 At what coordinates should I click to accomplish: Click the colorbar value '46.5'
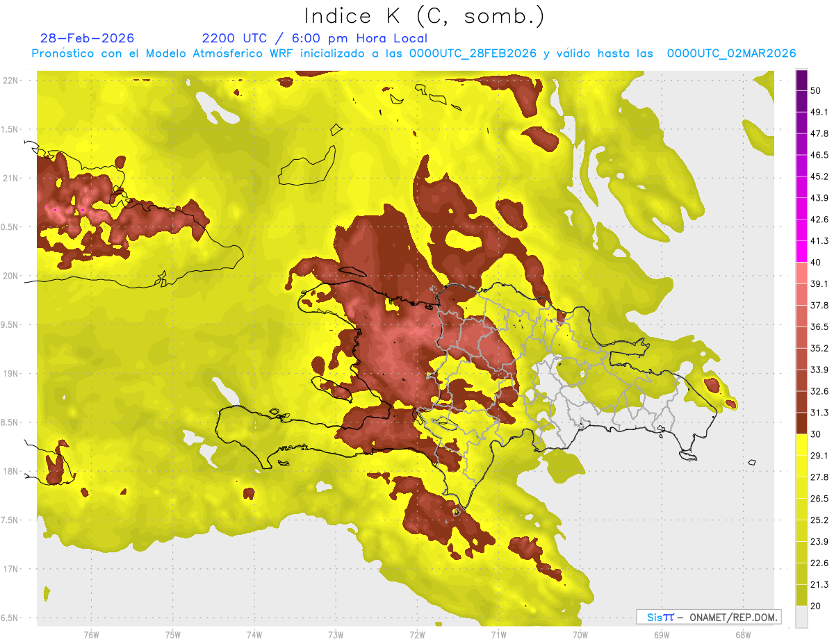819,155
